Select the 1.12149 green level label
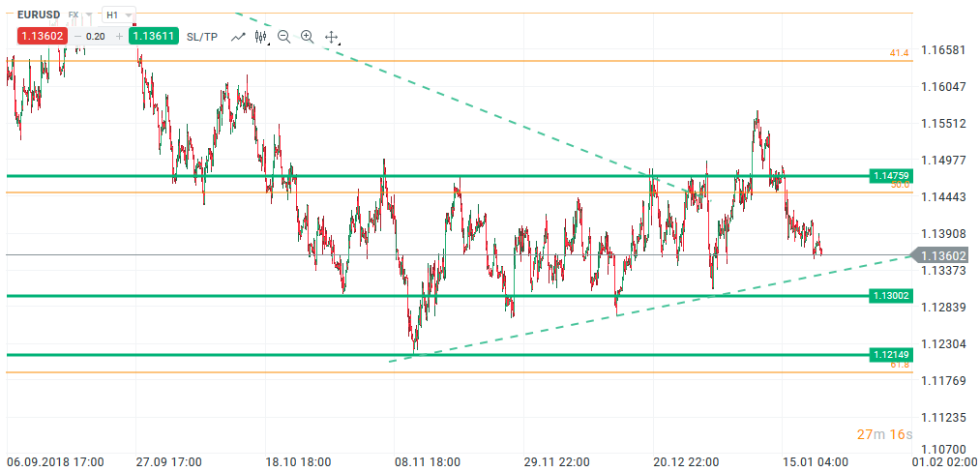980x472 pixels. tap(890, 355)
